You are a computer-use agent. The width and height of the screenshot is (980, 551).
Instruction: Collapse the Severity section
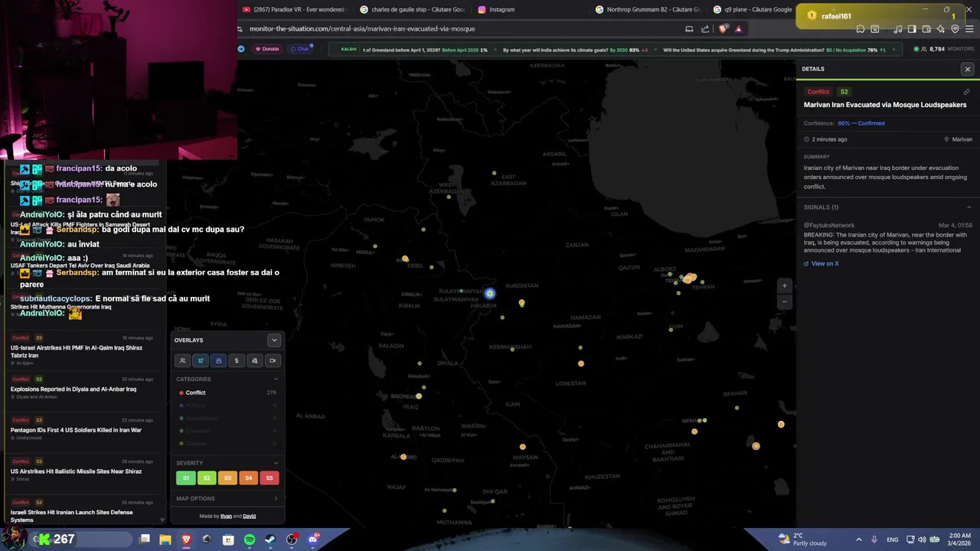point(276,463)
